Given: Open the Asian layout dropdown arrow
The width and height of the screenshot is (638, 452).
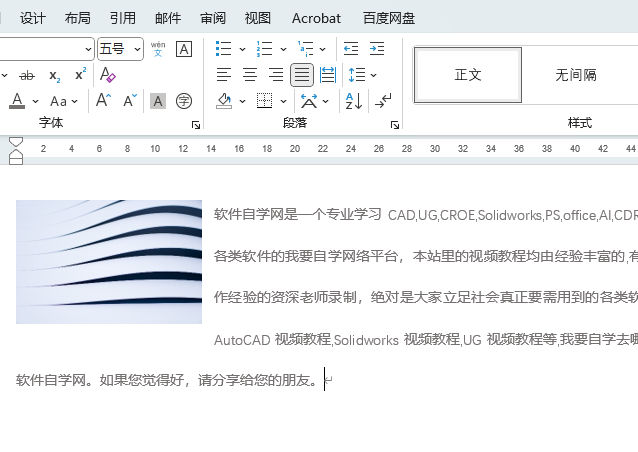Looking at the screenshot, I should 326,101.
